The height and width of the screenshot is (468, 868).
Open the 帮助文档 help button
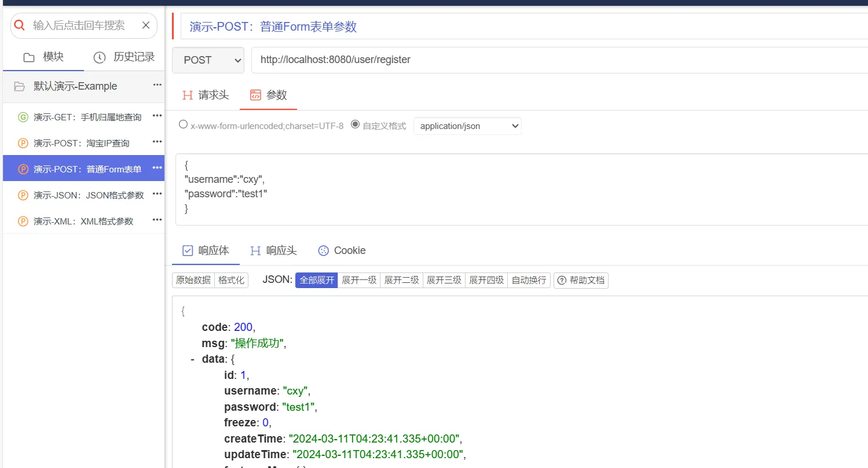pyautogui.click(x=581, y=281)
